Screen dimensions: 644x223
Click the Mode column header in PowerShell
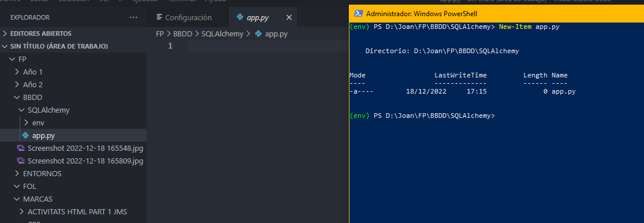coord(358,75)
